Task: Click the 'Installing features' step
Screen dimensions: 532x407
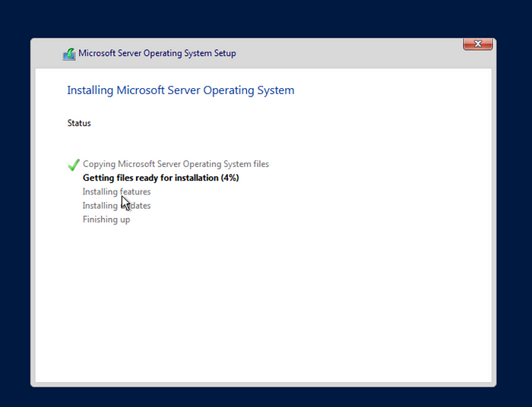Action: click(117, 192)
